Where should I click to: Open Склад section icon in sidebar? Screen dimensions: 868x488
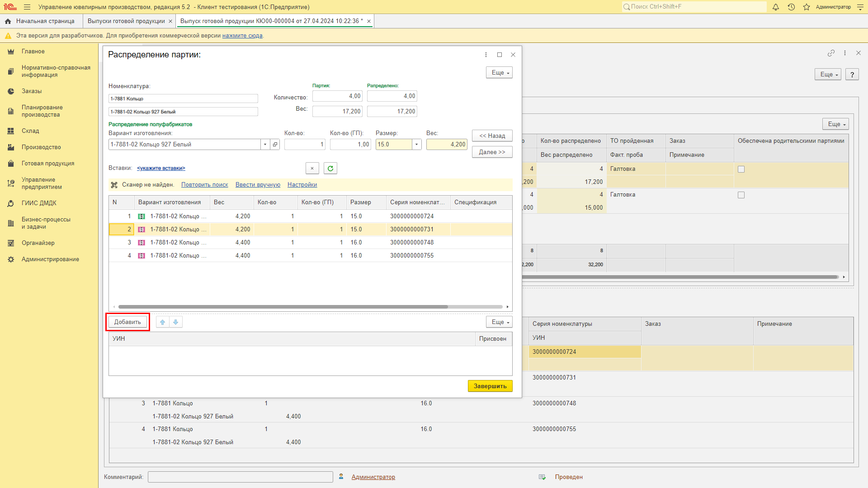(x=11, y=131)
